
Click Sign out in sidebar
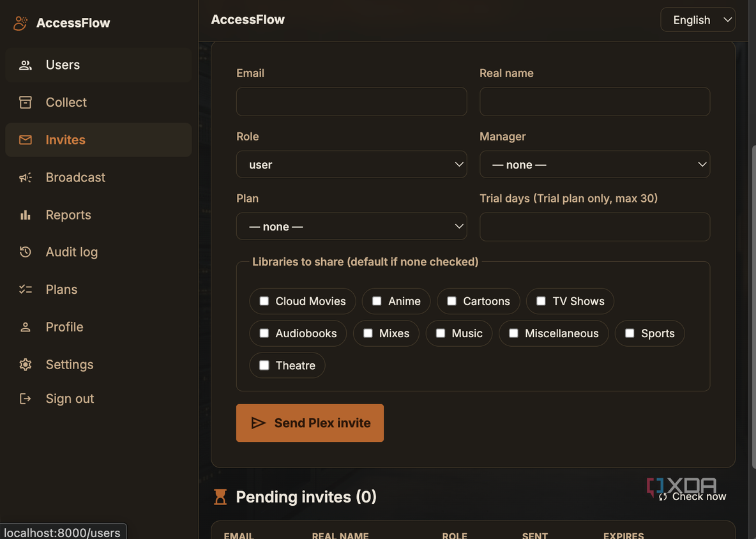98,399
